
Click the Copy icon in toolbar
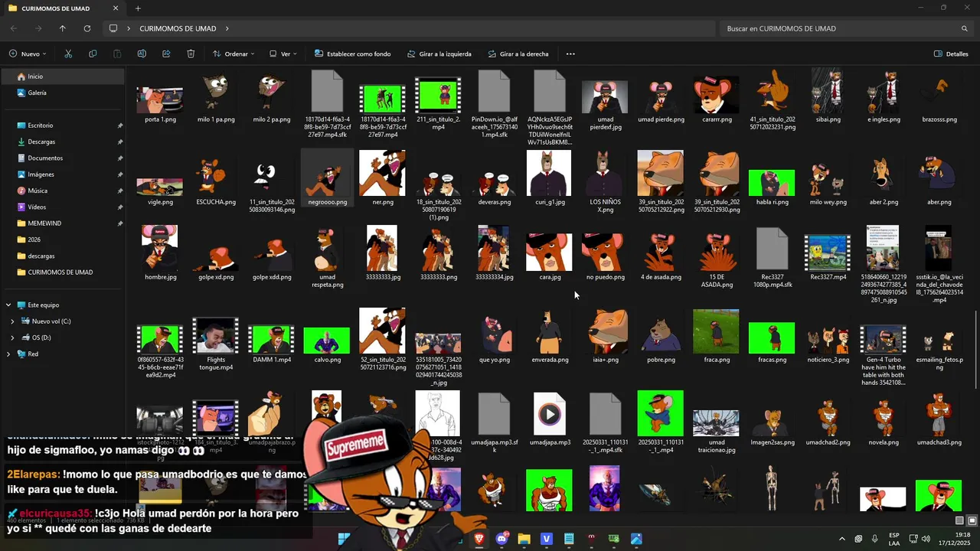(x=93, y=54)
